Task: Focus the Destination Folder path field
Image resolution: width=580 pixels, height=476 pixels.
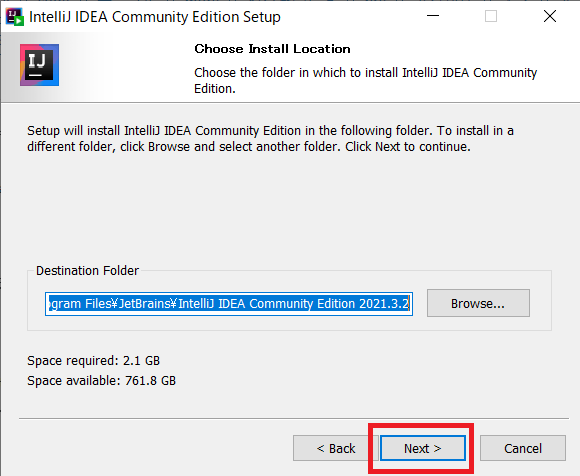Action: [229, 304]
